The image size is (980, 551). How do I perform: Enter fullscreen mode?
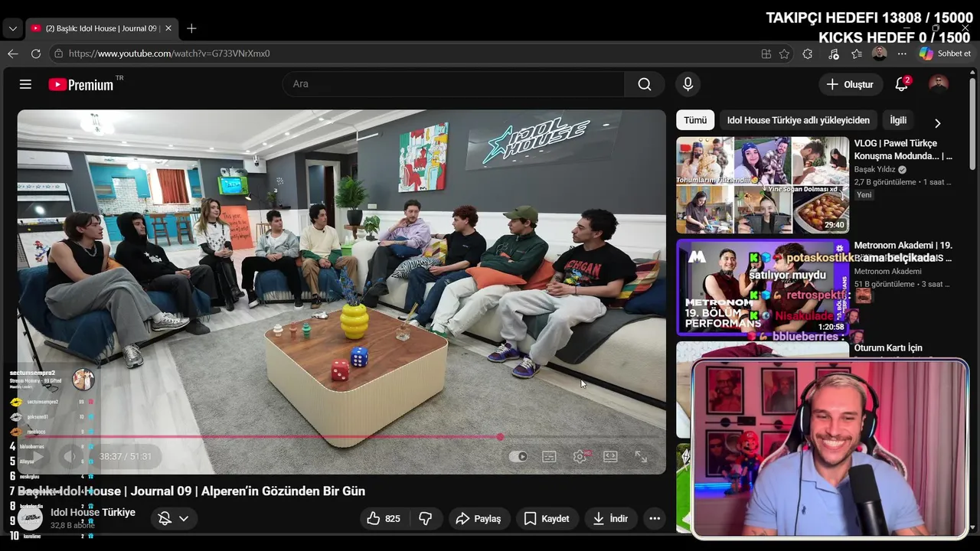click(641, 456)
